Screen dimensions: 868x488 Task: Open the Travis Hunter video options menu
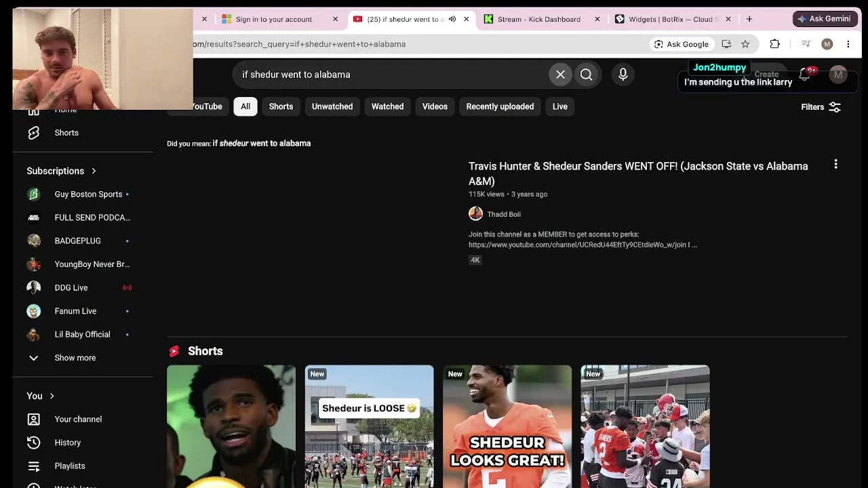(835, 164)
